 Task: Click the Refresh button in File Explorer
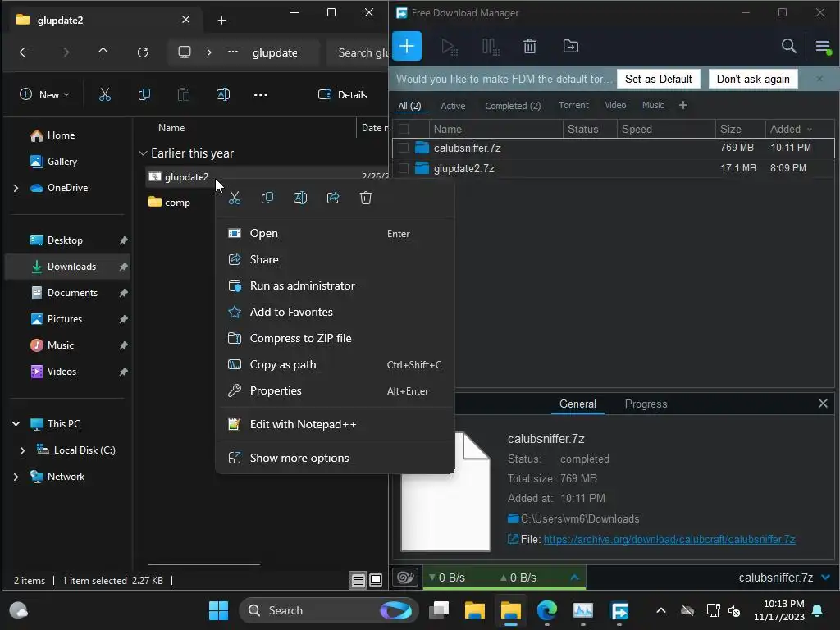tap(143, 52)
